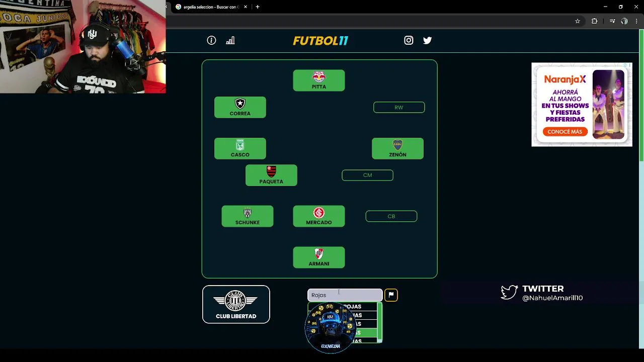The width and height of the screenshot is (644, 362).
Task: Click the Internacional crest on Mercado
Action: click(x=319, y=213)
